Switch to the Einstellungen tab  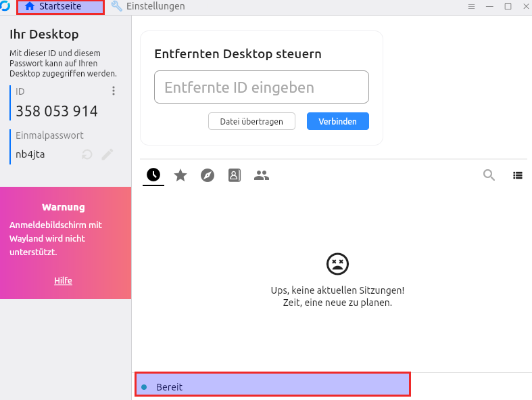(x=147, y=6)
